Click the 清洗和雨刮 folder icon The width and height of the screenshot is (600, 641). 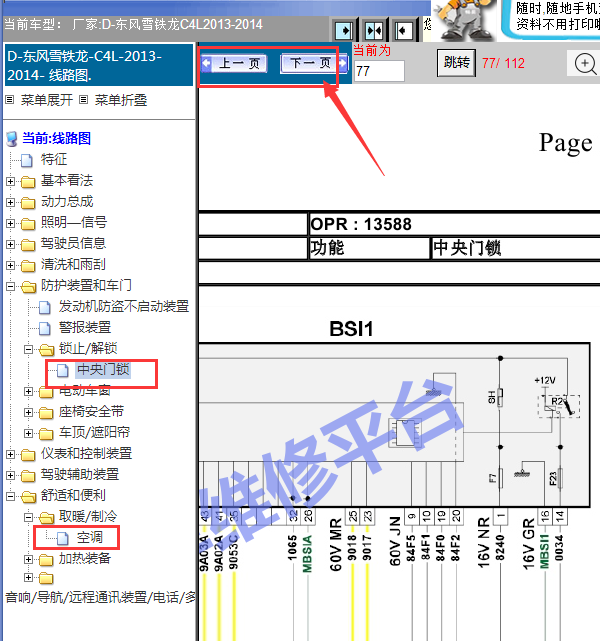pyautogui.click(x=28, y=266)
